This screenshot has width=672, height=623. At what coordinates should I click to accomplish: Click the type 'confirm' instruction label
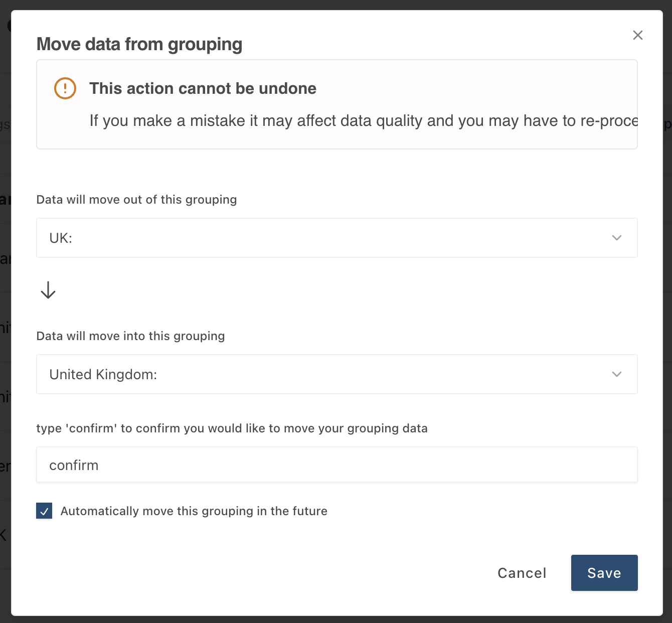click(232, 428)
